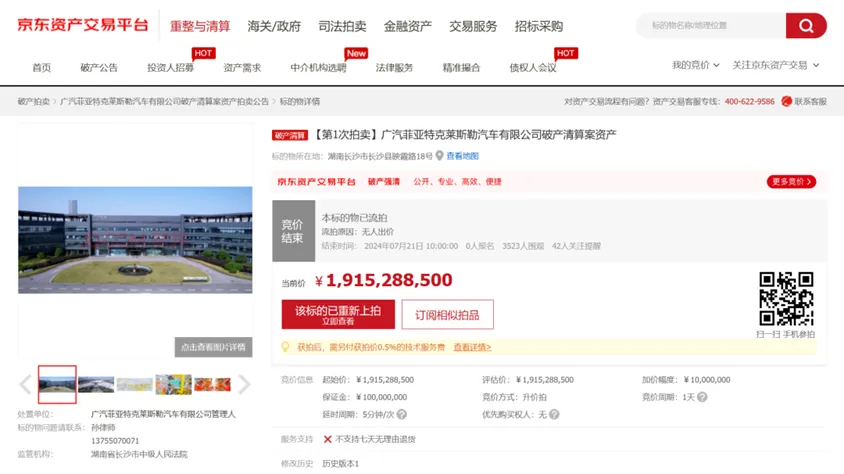Open the 司法拍卖 tab
The height and width of the screenshot is (474, 844).
click(342, 26)
